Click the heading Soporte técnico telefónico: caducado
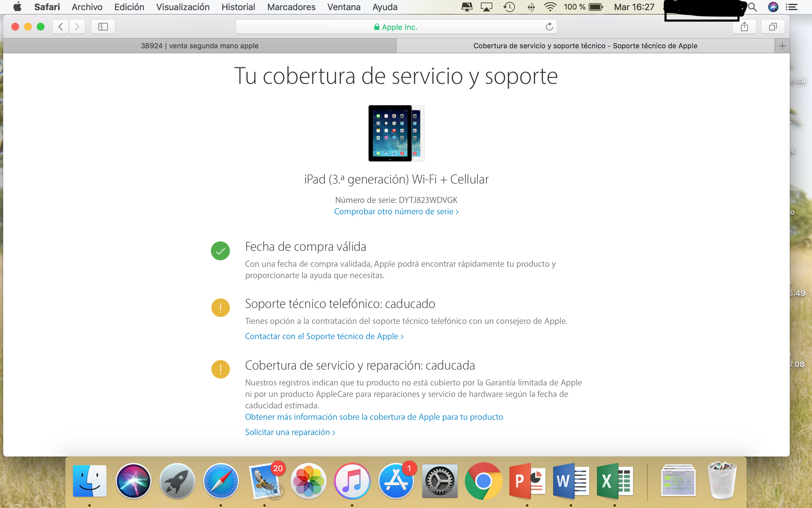The height and width of the screenshot is (508, 812). [x=340, y=304]
